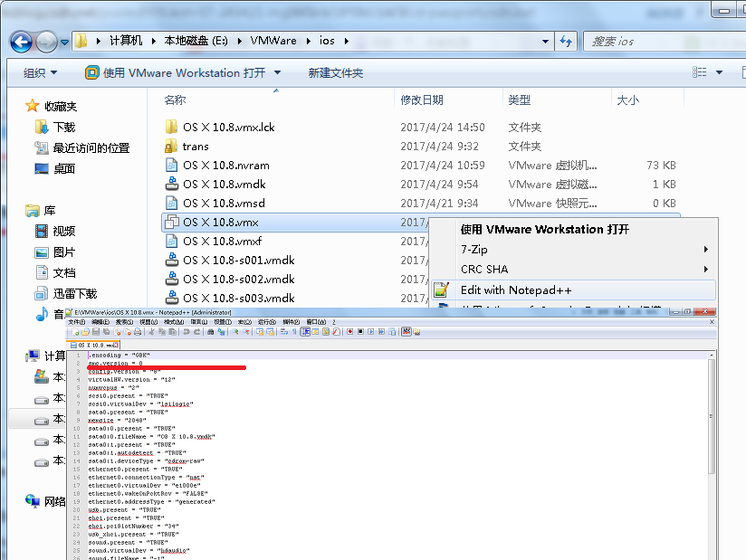Click the Close document icon in Notepad++ toolbar
This screenshot has height=560, width=746.
pos(117,332)
